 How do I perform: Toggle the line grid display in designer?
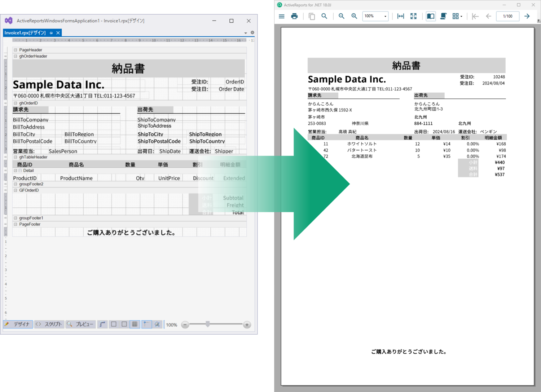click(135, 324)
